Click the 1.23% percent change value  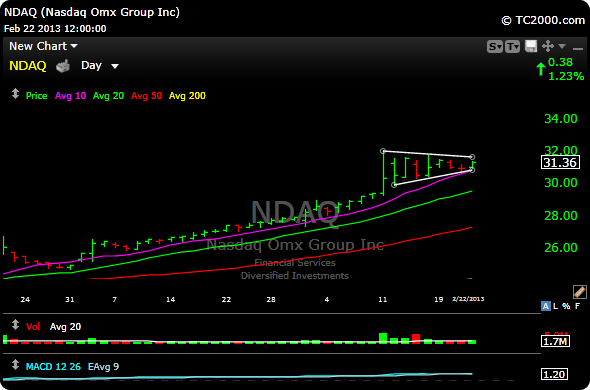(566, 76)
